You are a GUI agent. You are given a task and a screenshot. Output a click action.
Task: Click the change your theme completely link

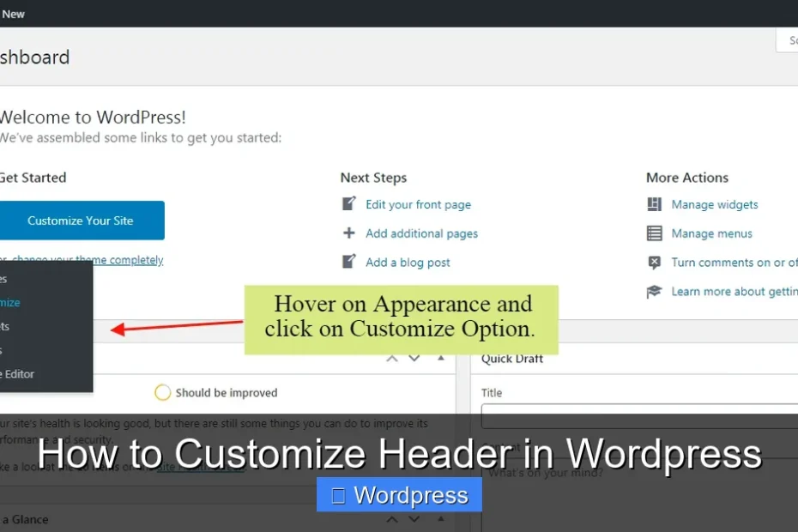pyautogui.click(x=88, y=260)
